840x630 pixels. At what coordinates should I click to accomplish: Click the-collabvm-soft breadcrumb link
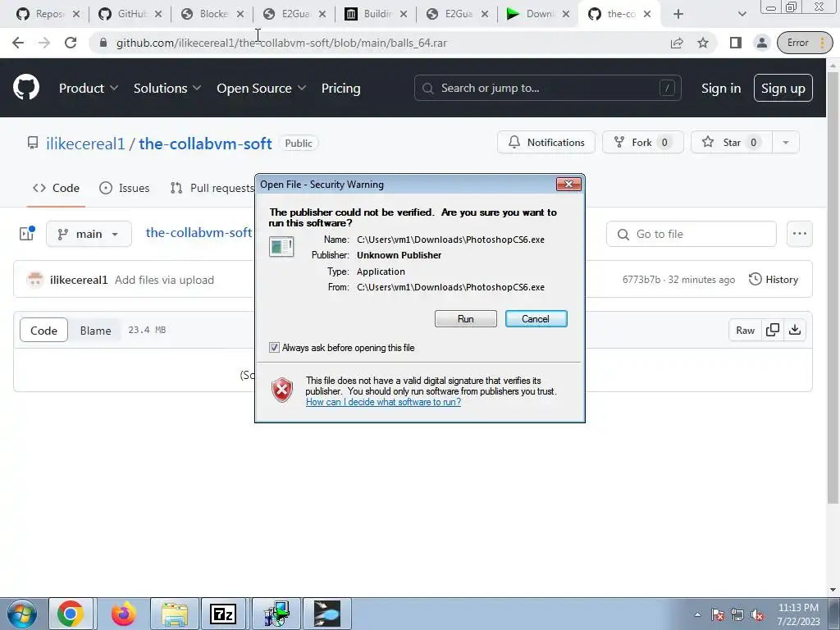pyautogui.click(x=199, y=232)
